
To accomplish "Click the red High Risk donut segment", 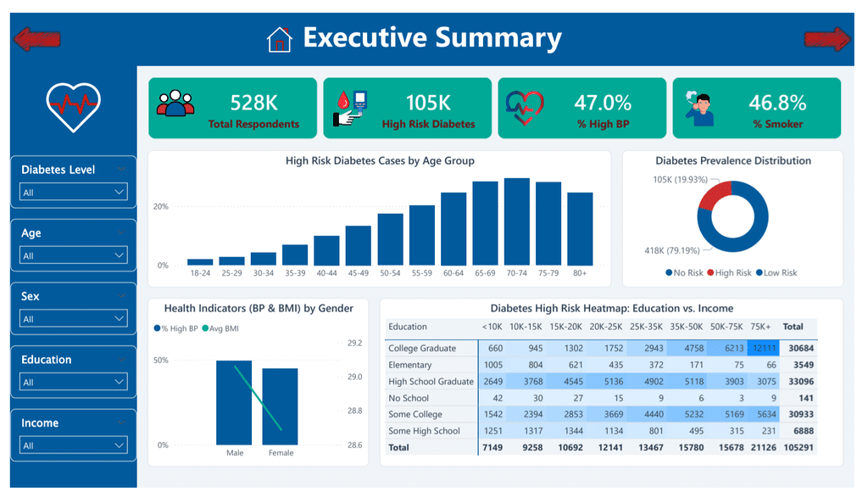I will click(x=714, y=195).
